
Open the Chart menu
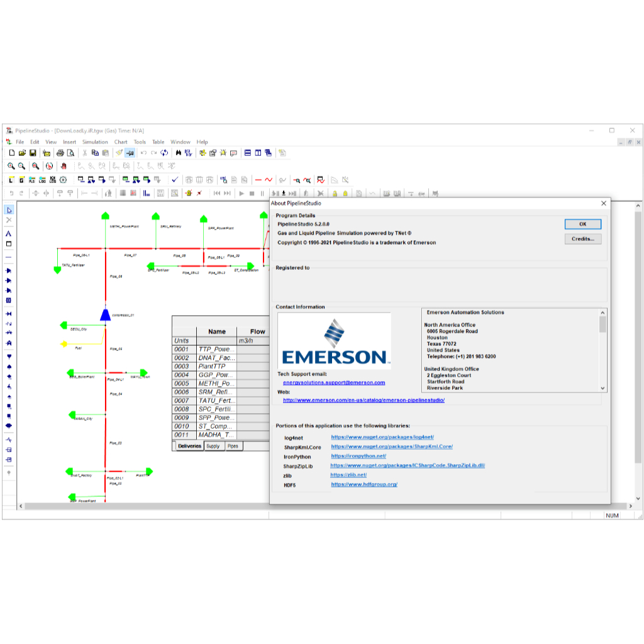(x=121, y=142)
